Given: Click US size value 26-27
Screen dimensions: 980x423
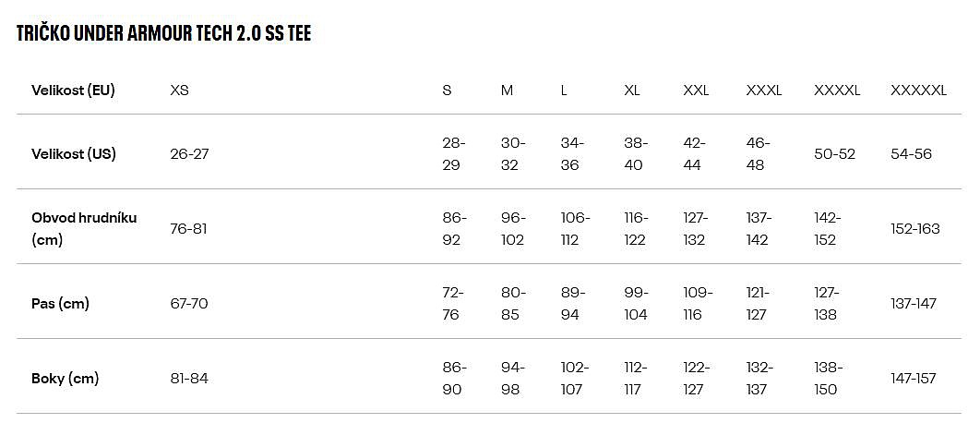Looking at the screenshot, I should click(x=190, y=153).
